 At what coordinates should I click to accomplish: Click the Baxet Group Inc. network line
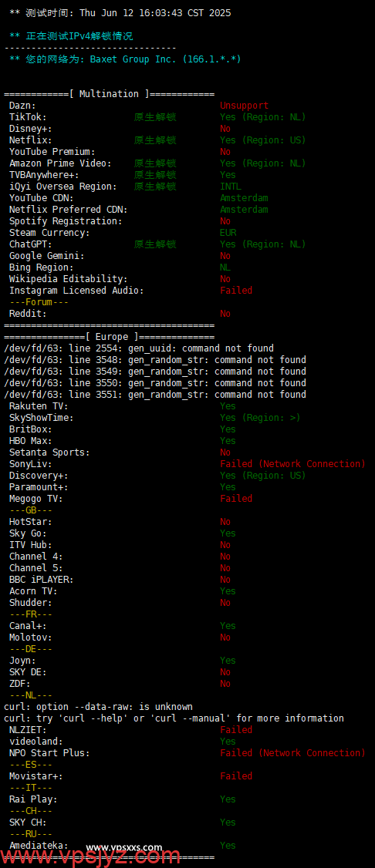(125, 59)
